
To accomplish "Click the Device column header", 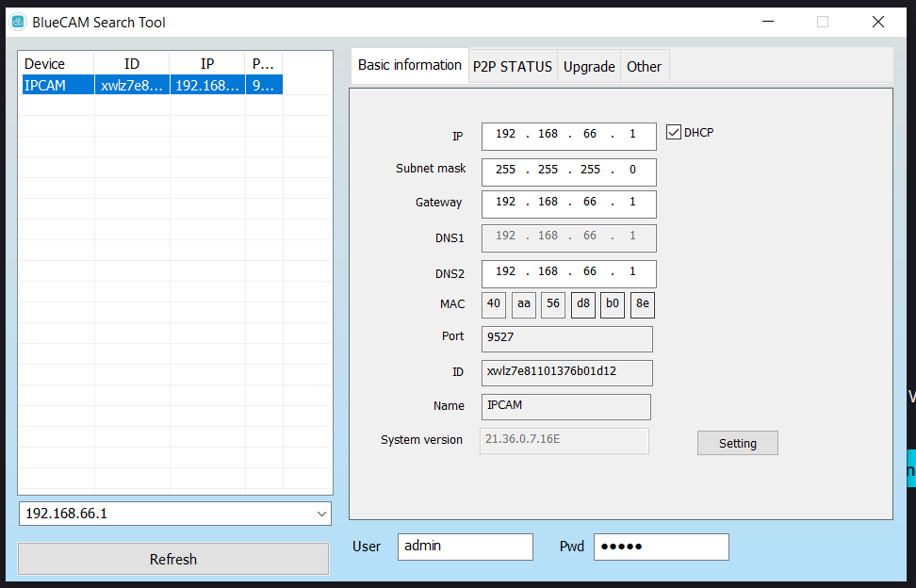I will tap(57, 64).
